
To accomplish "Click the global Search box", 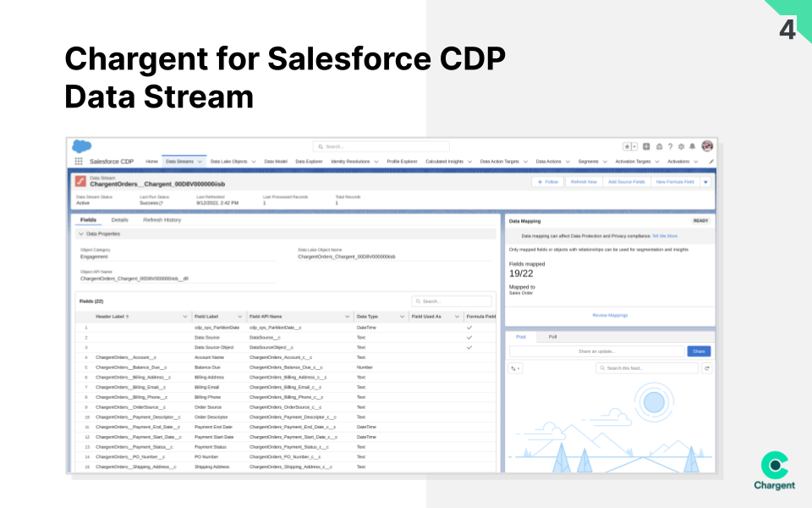I will (x=381, y=146).
